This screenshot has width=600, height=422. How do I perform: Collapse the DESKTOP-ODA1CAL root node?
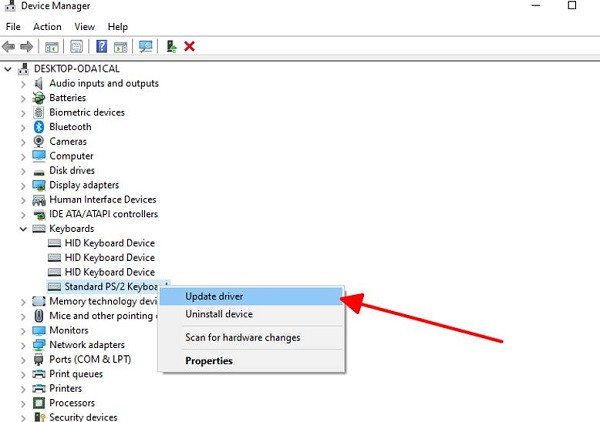tap(8, 69)
